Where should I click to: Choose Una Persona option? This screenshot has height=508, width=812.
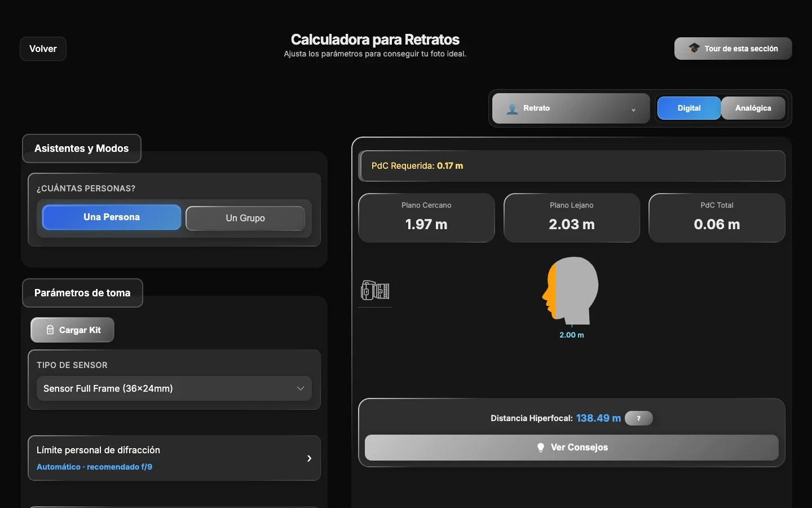[112, 217]
